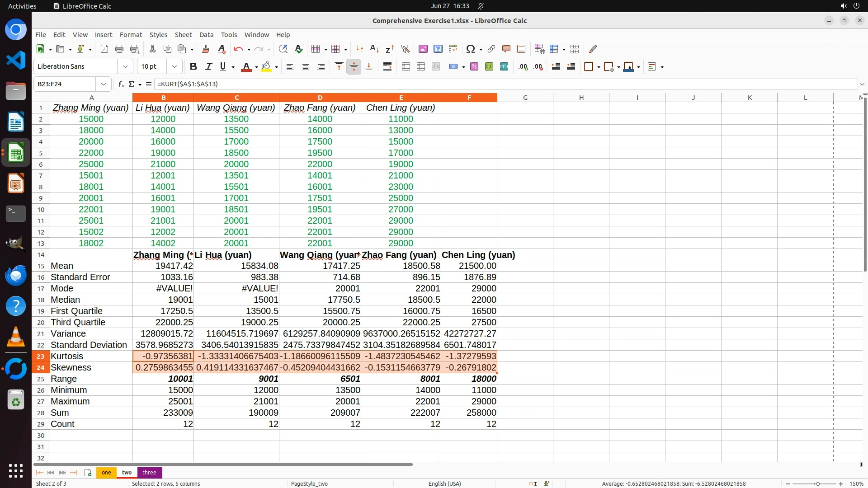868x488 pixels.
Task: Open the font size dropdown
Action: pyautogui.click(x=174, y=67)
